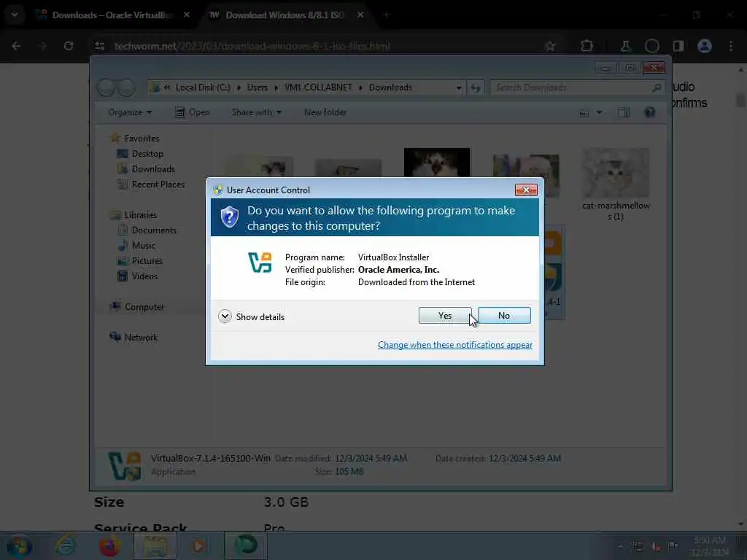Viewport: 747px width, 560px height.
Task: Open Documents library
Action: (x=154, y=230)
